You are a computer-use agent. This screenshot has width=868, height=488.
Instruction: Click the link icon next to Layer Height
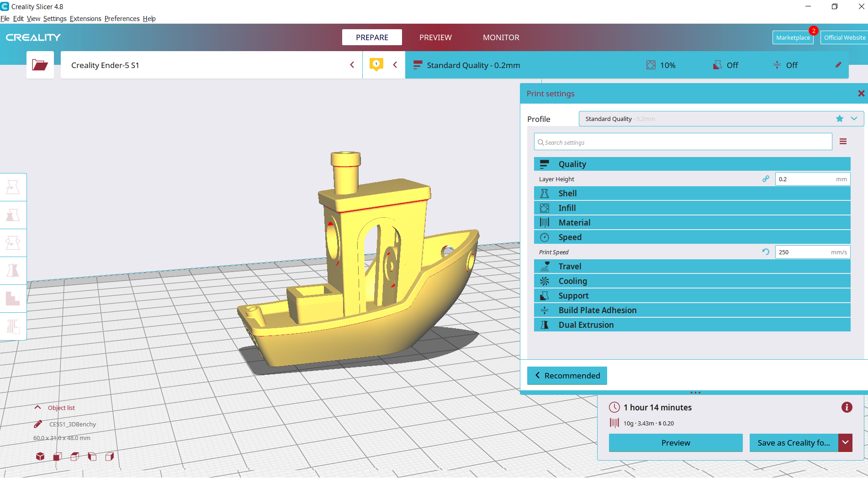pyautogui.click(x=766, y=179)
